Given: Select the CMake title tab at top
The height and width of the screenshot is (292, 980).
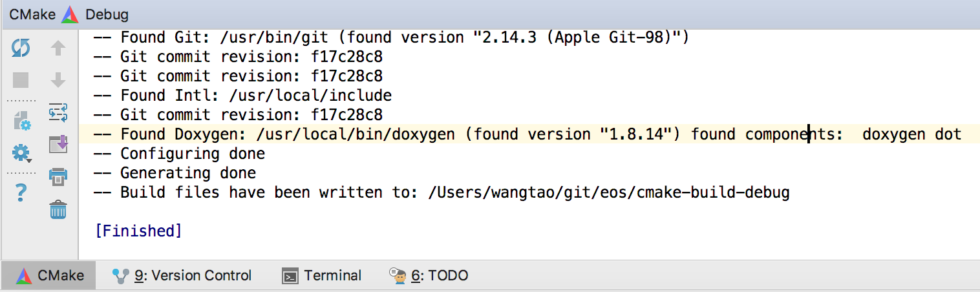Looking at the screenshot, I should [32, 14].
